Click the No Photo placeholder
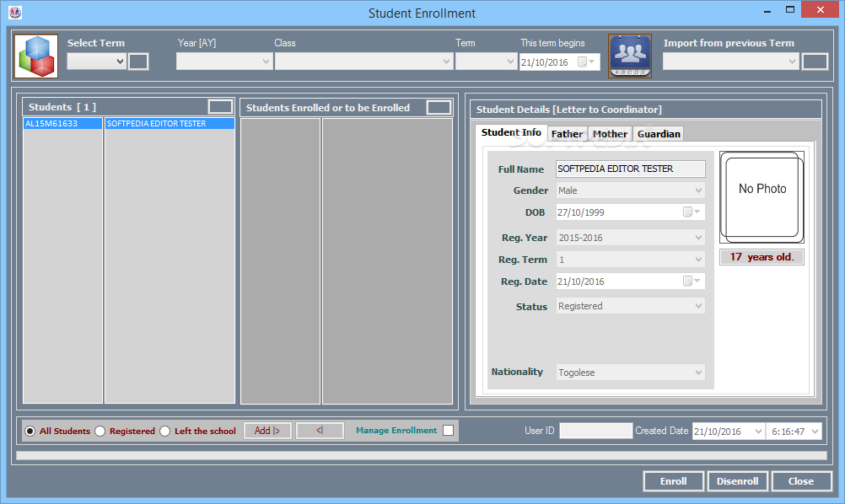 coord(762,197)
